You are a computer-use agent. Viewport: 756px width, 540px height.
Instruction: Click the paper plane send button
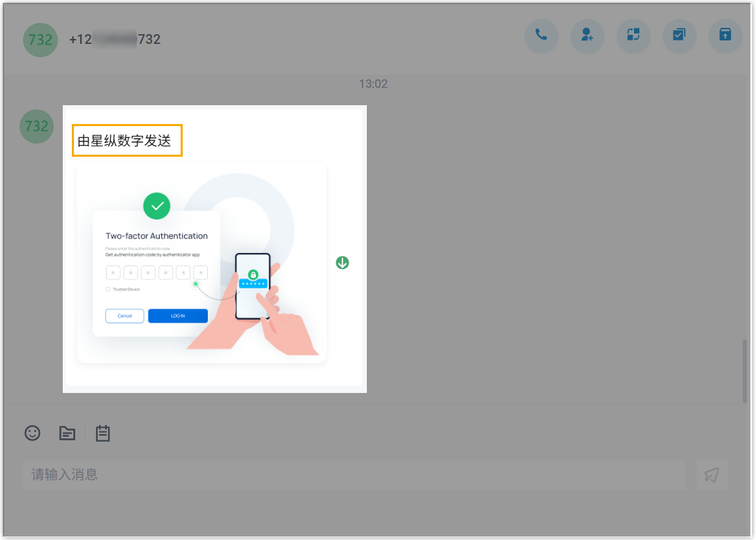pos(711,475)
